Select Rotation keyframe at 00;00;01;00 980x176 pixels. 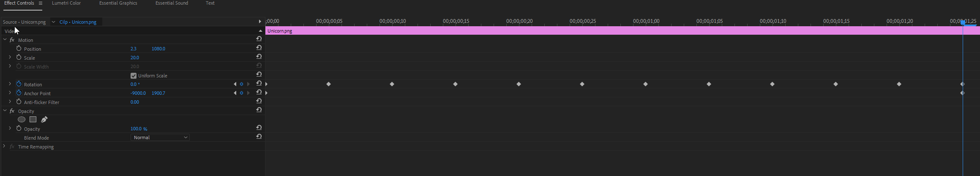click(x=645, y=84)
